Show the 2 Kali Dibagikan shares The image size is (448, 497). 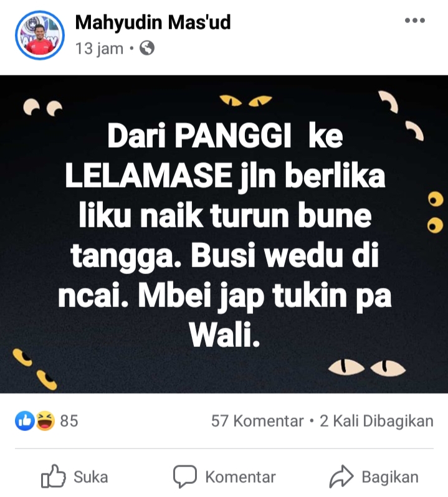pyautogui.click(x=376, y=421)
